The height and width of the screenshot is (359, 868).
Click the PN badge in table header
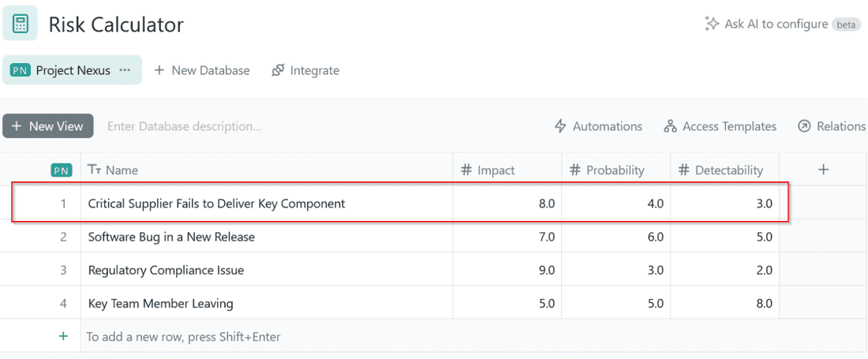pyautogui.click(x=61, y=170)
